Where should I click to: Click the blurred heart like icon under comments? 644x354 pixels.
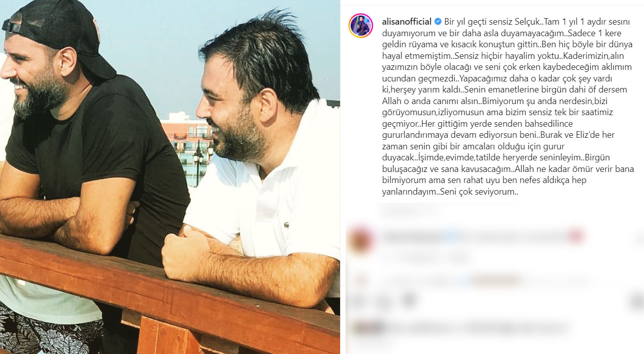(359, 301)
